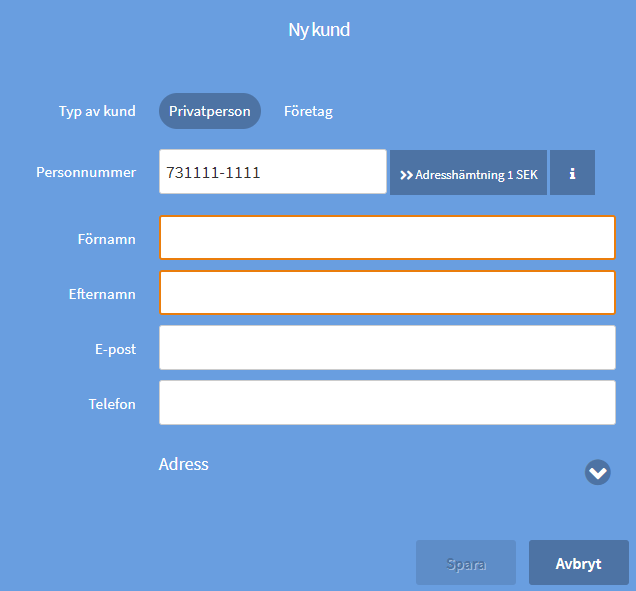Screen dimensions: 636x591
Task: Click the E-post label
Action: click(x=114, y=349)
